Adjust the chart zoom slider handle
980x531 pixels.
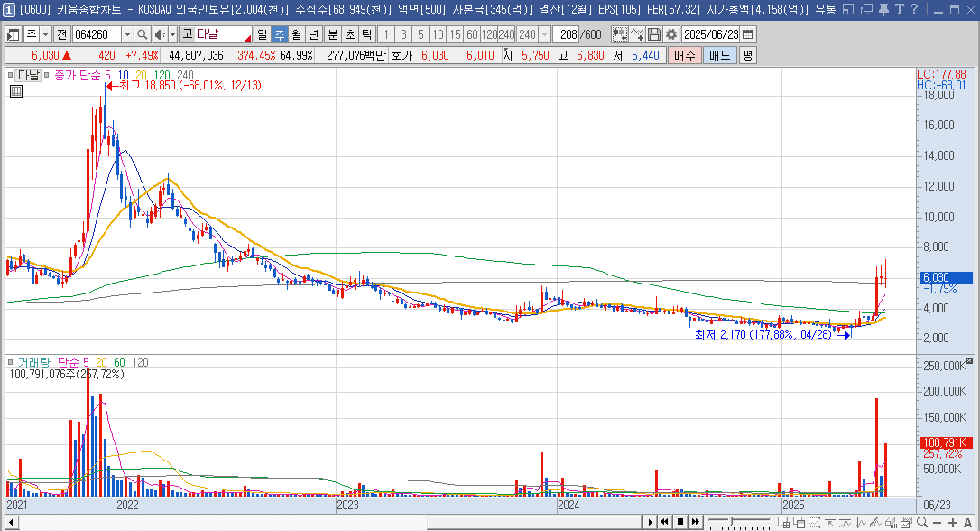[731, 520]
